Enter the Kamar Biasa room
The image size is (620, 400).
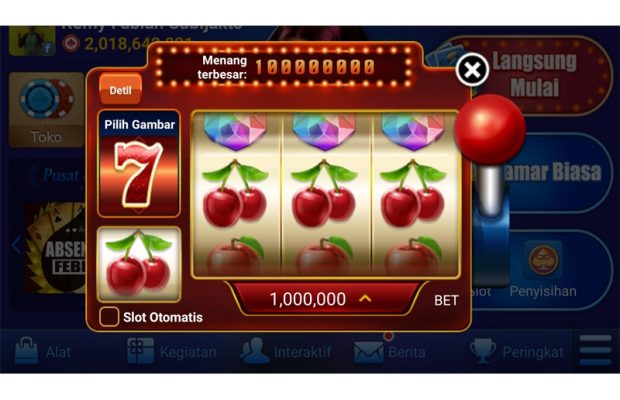click(x=554, y=172)
